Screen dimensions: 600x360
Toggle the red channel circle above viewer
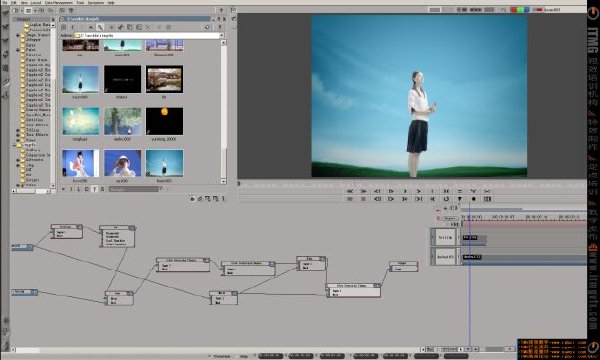514,10
